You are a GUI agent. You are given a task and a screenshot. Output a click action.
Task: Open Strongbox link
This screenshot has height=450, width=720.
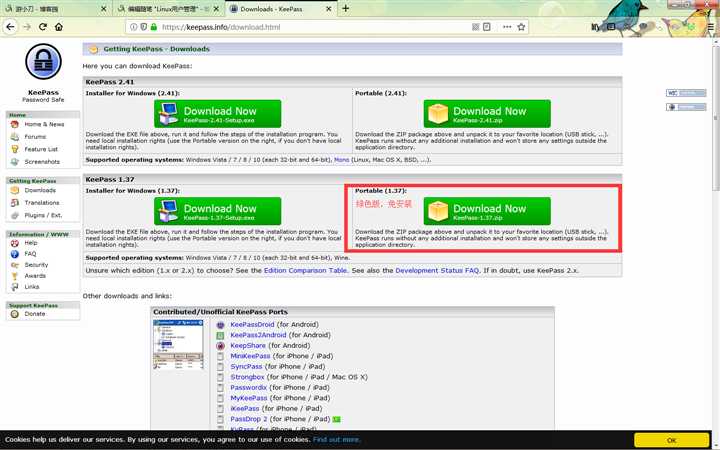pyautogui.click(x=248, y=377)
